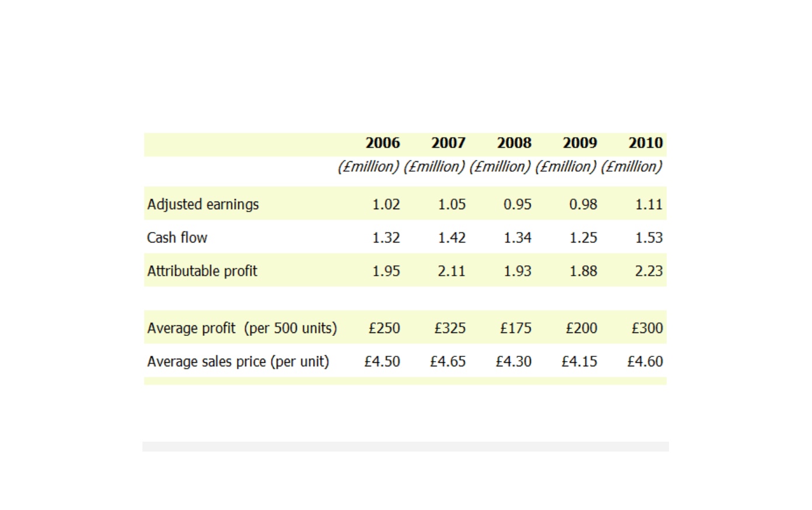Click the 1.02 adjusted earnings value
Viewport: 812px width, 510px height.
pos(386,204)
